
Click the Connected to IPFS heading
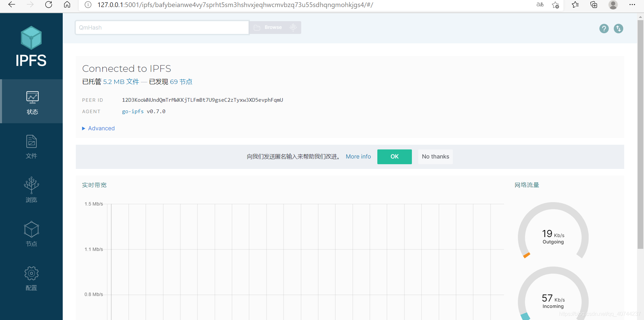127,68
